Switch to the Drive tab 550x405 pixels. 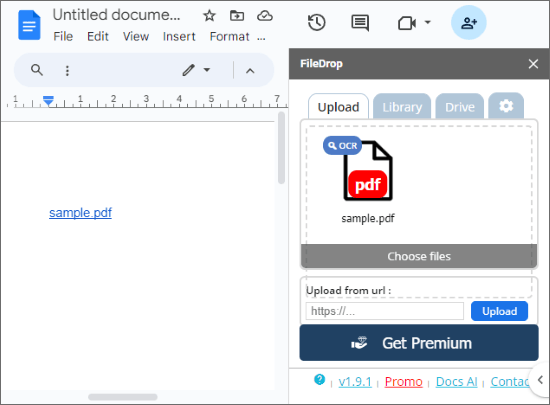coord(460,107)
